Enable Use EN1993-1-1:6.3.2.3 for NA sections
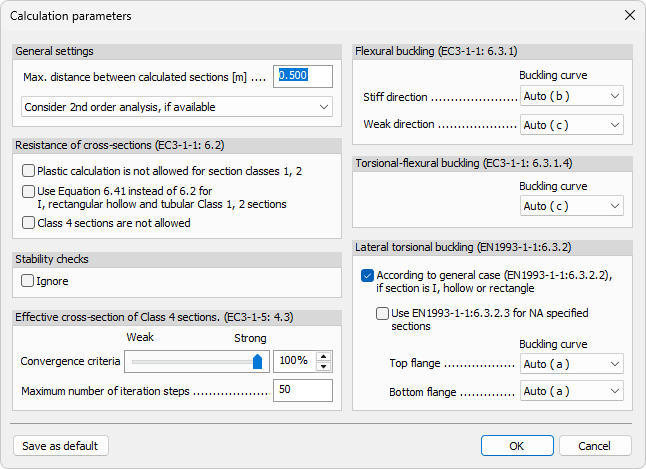646x469 pixels. (x=382, y=313)
